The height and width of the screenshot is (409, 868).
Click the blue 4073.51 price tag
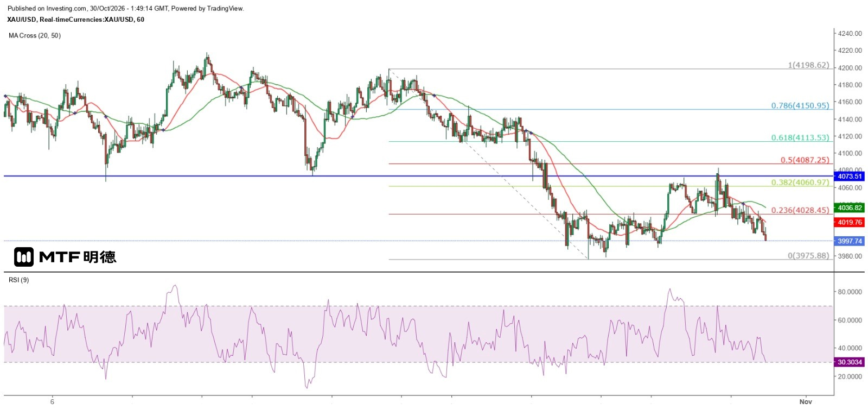click(849, 177)
